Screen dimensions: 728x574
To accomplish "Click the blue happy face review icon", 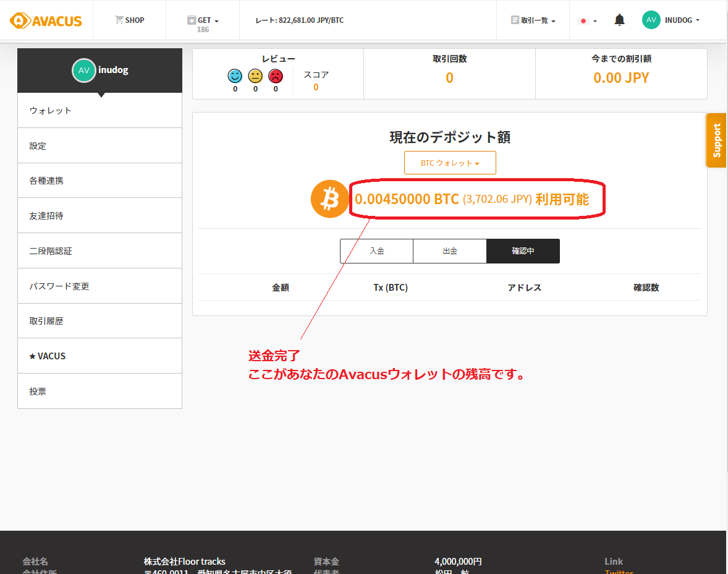I will [x=235, y=76].
